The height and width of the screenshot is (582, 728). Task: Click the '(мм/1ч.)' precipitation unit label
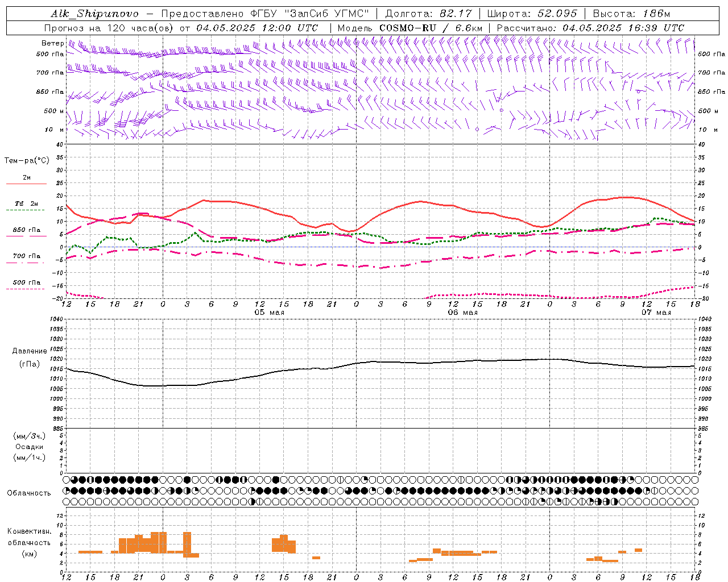click(x=29, y=458)
